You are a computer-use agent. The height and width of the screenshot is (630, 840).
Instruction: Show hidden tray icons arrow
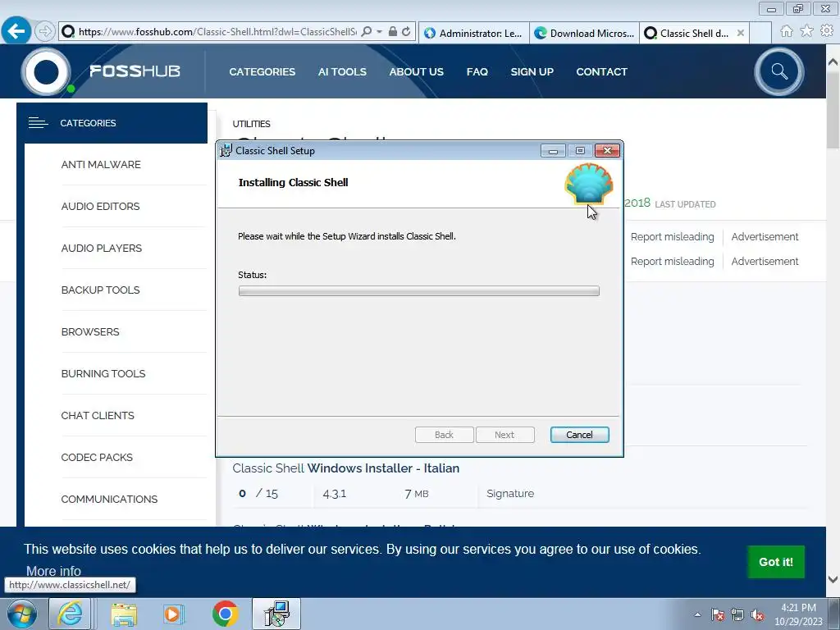tap(697, 614)
